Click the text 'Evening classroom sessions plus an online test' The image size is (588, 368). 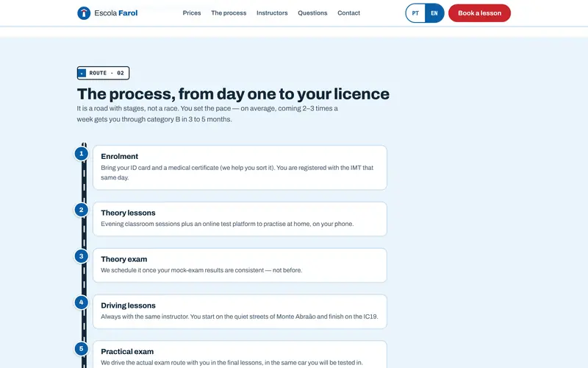(x=166, y=224)
